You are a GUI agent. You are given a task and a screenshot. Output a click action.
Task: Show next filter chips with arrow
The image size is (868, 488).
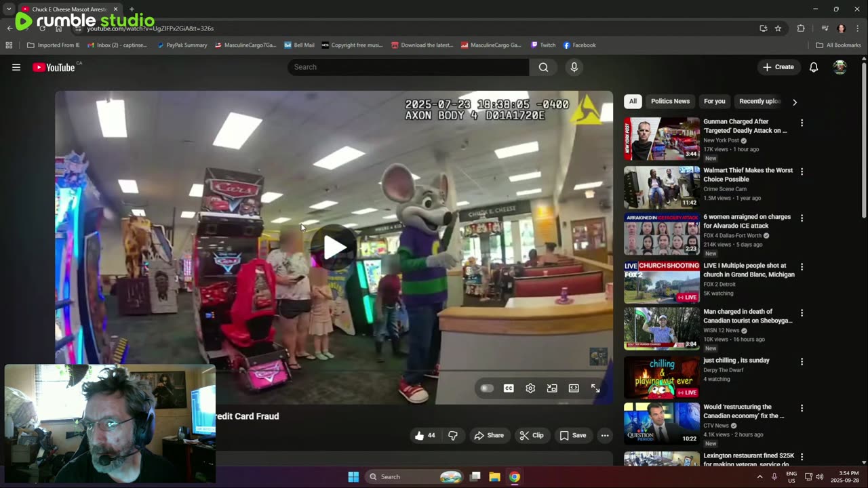click(795, 102)
